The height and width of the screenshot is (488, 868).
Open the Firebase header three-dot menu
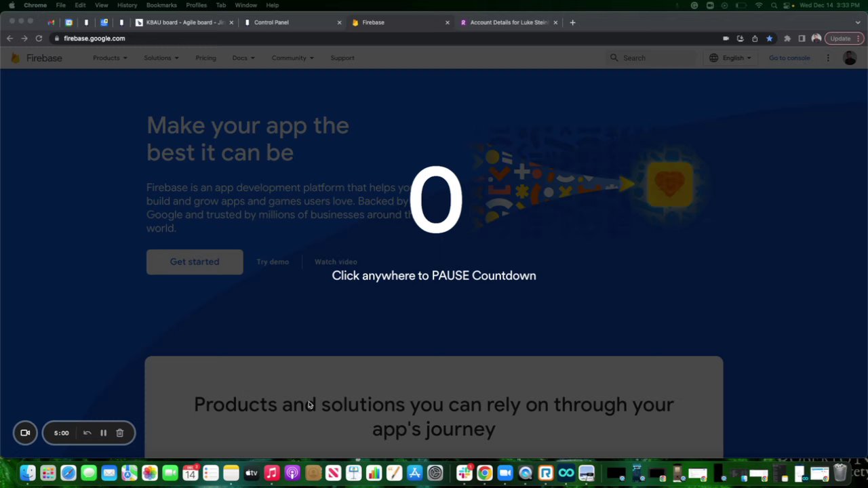tap(828, 58)
